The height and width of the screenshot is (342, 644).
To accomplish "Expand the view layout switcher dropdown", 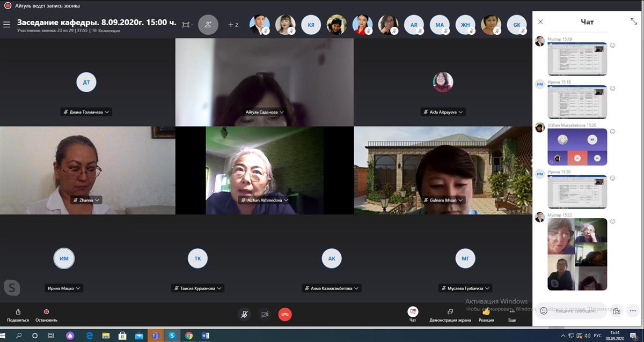I will [x=187, y=25].
